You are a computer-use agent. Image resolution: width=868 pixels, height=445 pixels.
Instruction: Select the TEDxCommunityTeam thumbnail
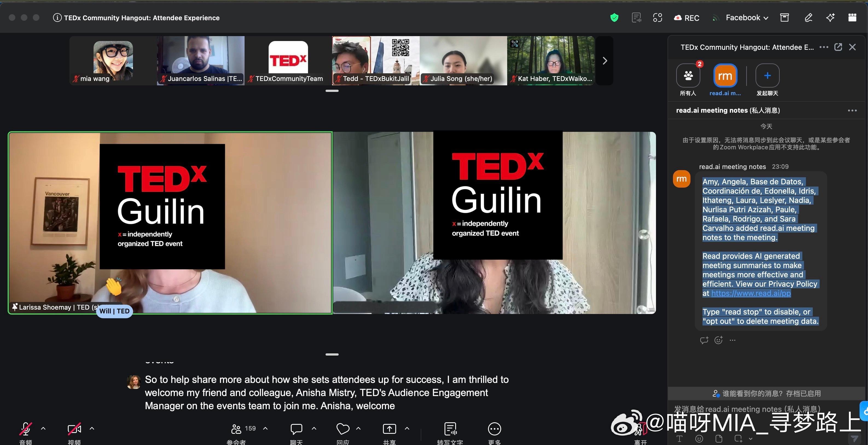[x=288, y=61]
